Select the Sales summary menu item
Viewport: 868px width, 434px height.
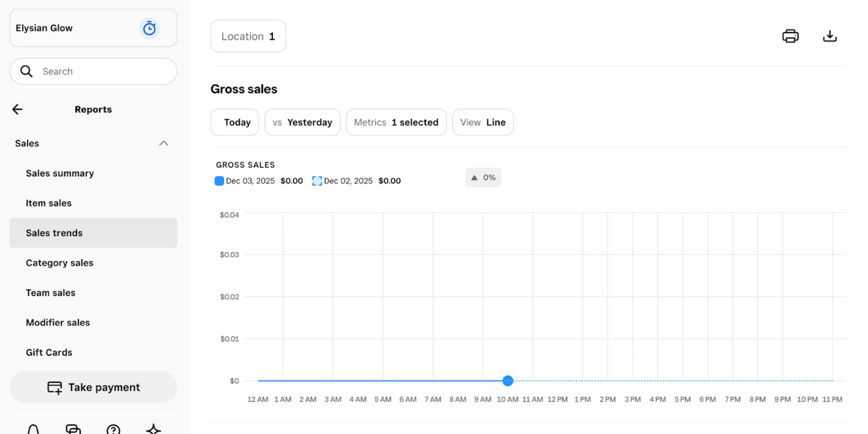(x=60, y=173)
